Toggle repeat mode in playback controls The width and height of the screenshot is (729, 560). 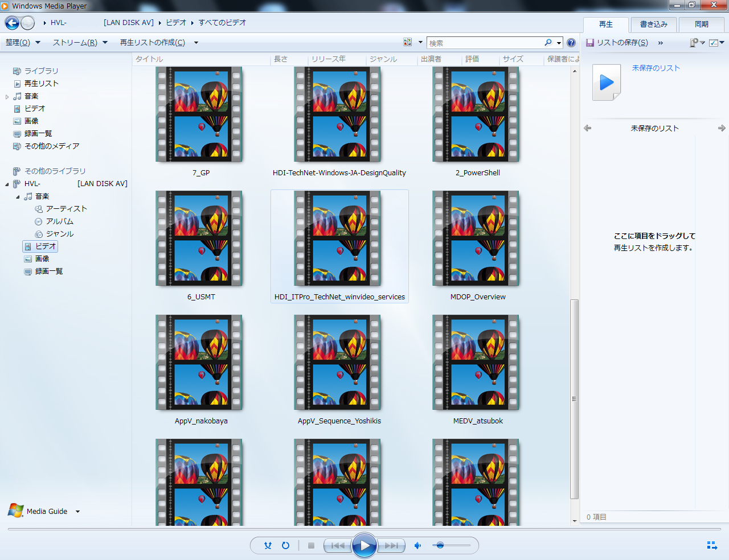[x=286, y=546]
